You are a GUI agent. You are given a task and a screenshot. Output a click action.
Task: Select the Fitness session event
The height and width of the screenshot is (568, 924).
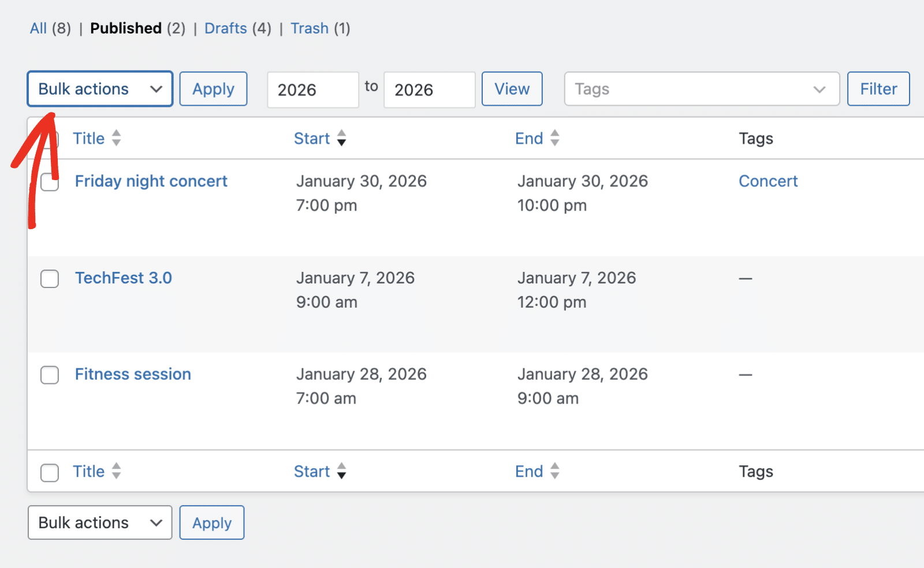49,375
